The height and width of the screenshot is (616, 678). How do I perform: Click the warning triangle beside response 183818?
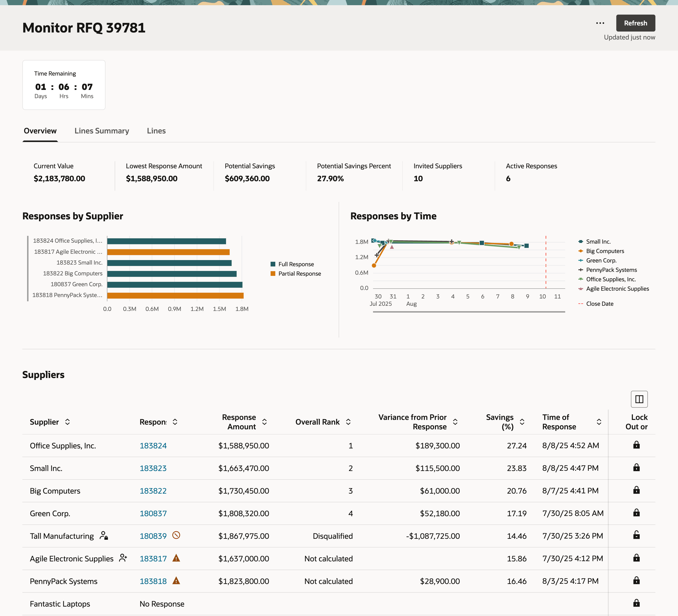(x=176, y=581)
